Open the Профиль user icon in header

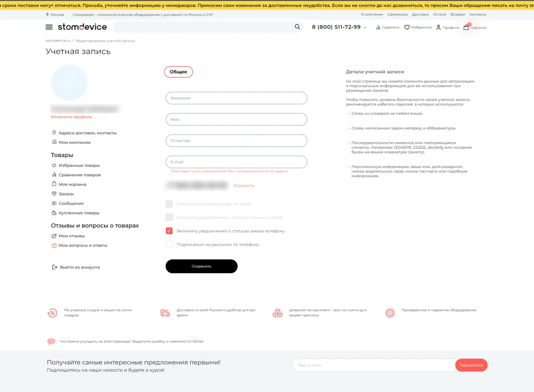(438, 28)
